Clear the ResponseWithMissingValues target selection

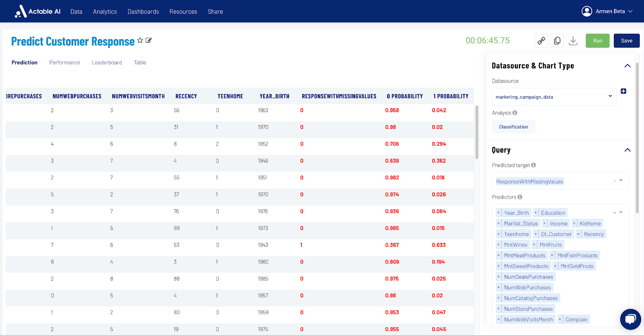615,181
